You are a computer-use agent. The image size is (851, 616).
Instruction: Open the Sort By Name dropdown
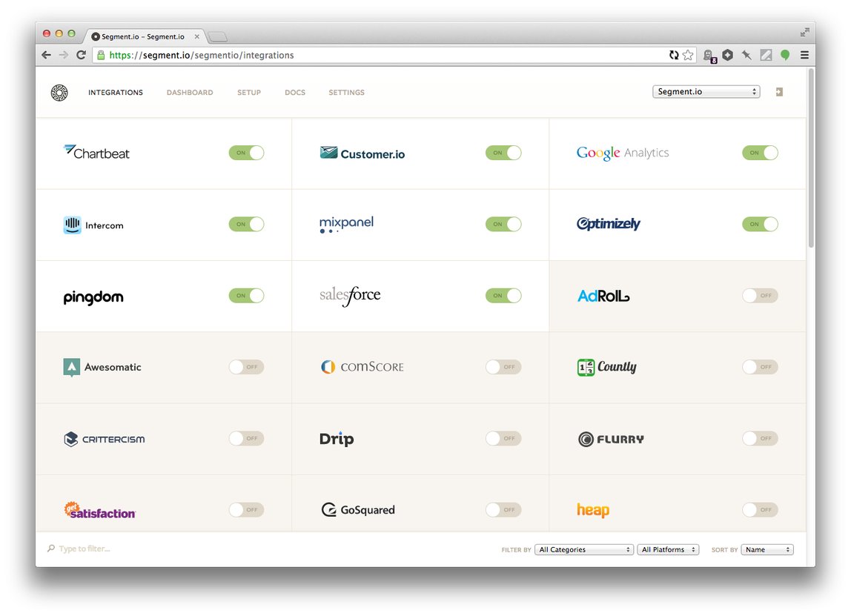[x=767, y=550]
